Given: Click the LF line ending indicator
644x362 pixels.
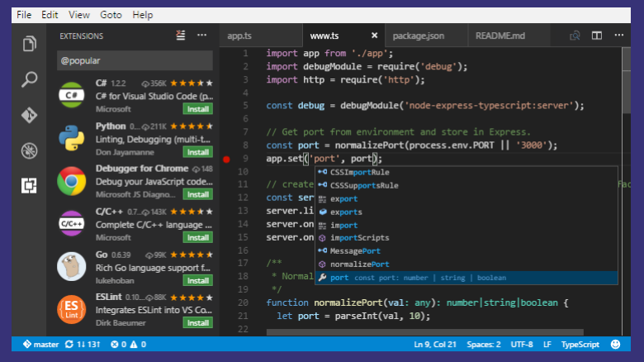Looking at the screenshot, I should (x=547, y=345).
